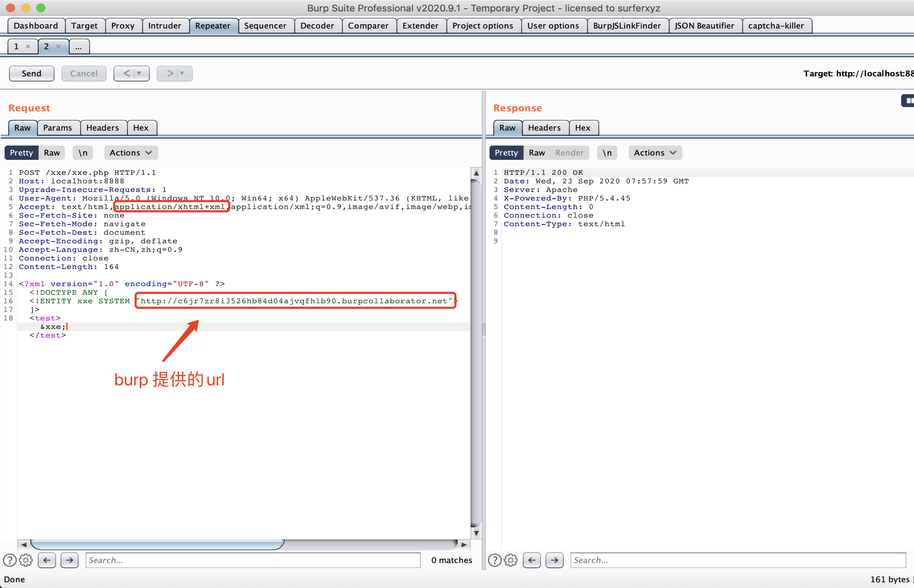
Task: Expand the response Actions dropdown
Action: 655,153
